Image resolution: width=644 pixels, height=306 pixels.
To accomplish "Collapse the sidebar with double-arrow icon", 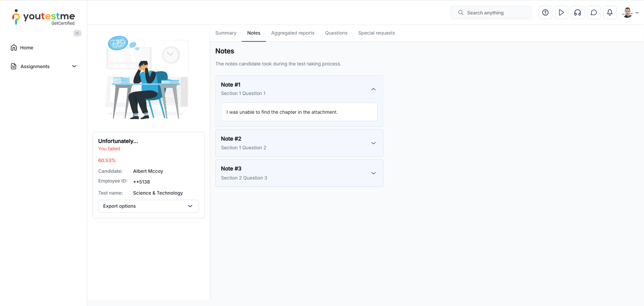I will pyautogui.click(x=77, y=33).
